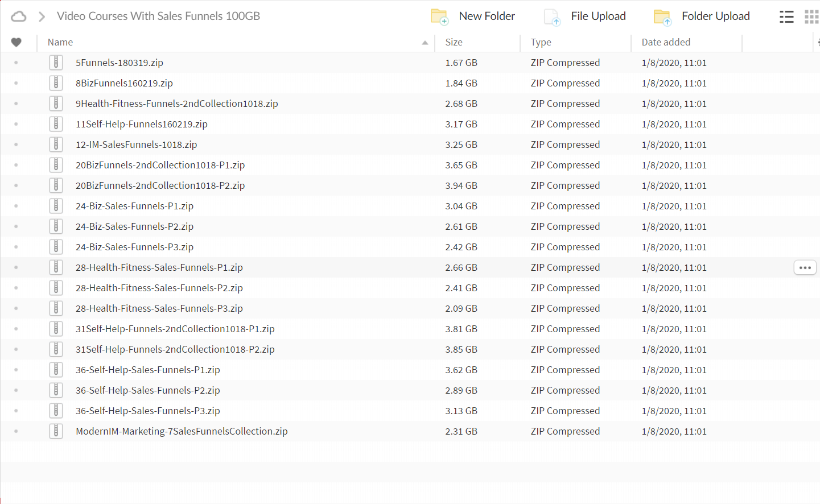820x504 pixels.
Task: Sort by the Type column header
Action: coord(541,42)
